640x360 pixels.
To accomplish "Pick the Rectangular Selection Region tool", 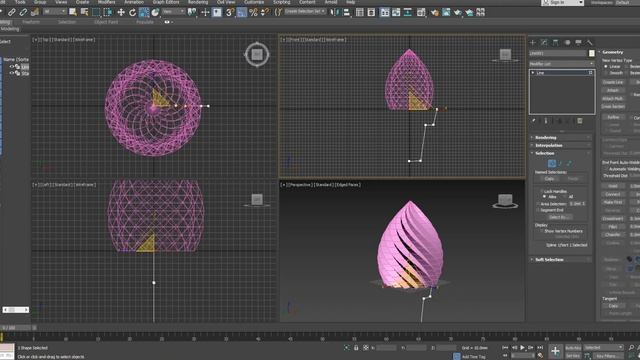I will coord(96,13).
